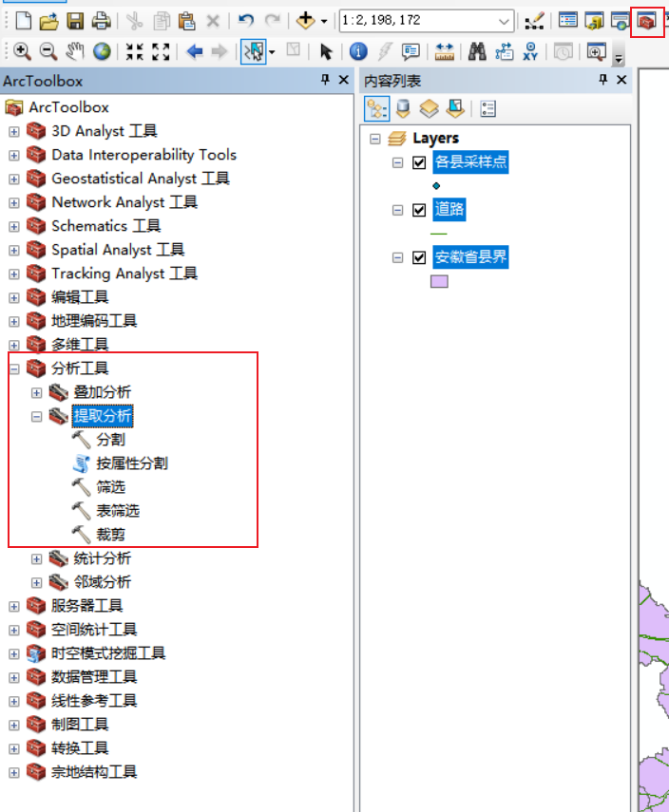
Task: List layers by source
Action: [403, 109]
